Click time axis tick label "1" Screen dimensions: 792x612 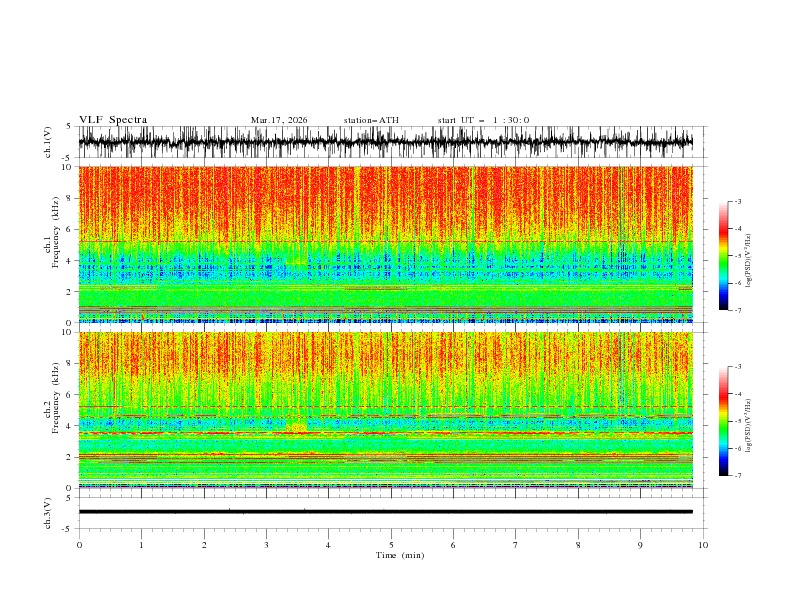click(x=141, y=545)
